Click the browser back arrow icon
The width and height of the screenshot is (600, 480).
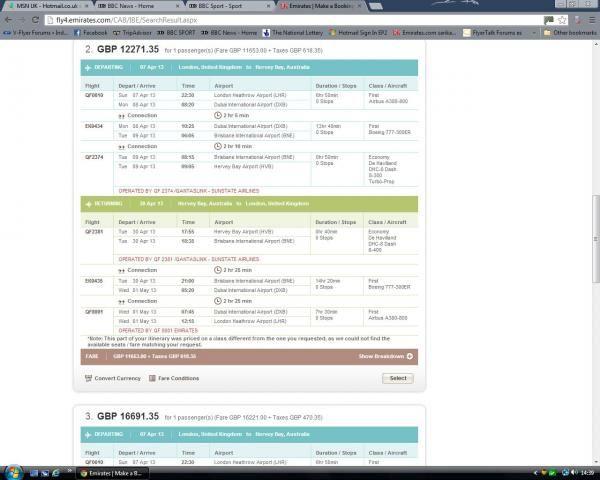(x=8, y=20)
